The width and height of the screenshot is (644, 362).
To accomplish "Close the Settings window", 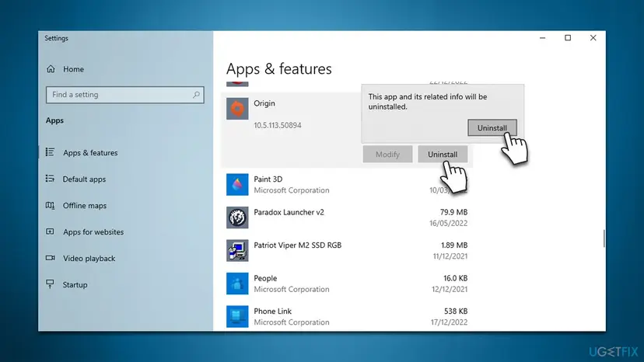I will (x=593, y=38).
